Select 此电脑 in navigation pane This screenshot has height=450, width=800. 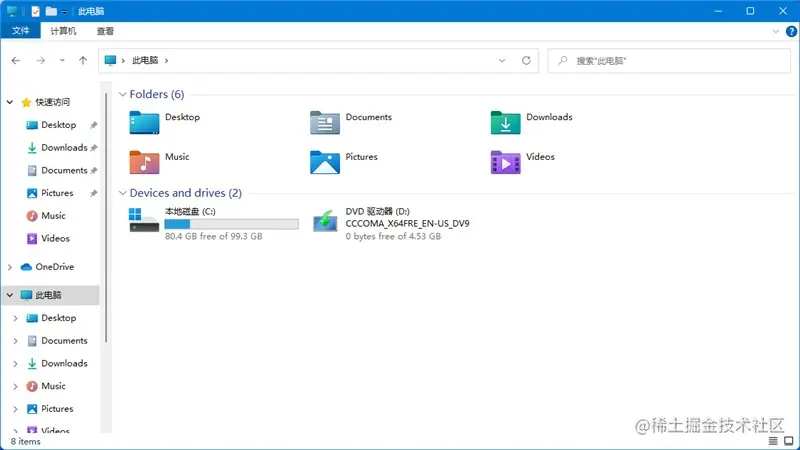click(x=48, y=295)
